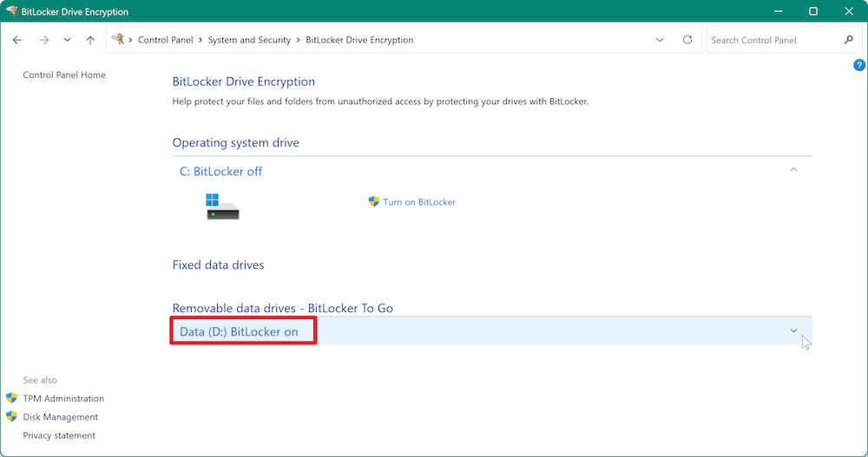The width and height of the screenshot is (868, 457).
Task: Click the forward navigation arrow
Action: tap(43, 40)
